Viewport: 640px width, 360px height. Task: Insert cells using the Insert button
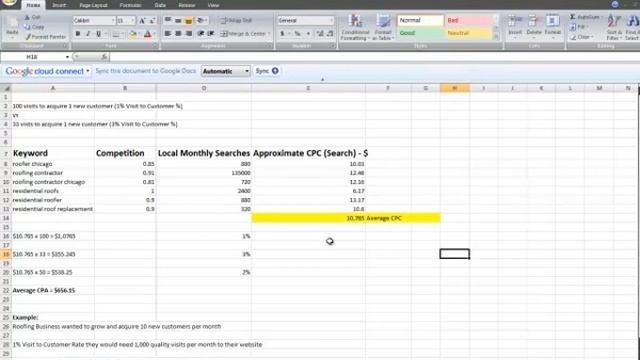click(515, 26)
